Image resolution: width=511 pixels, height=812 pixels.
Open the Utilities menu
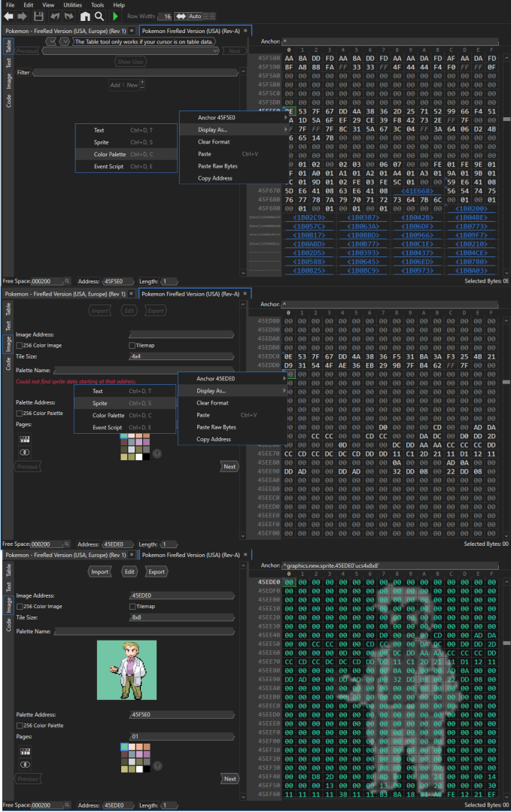[72, 5]
